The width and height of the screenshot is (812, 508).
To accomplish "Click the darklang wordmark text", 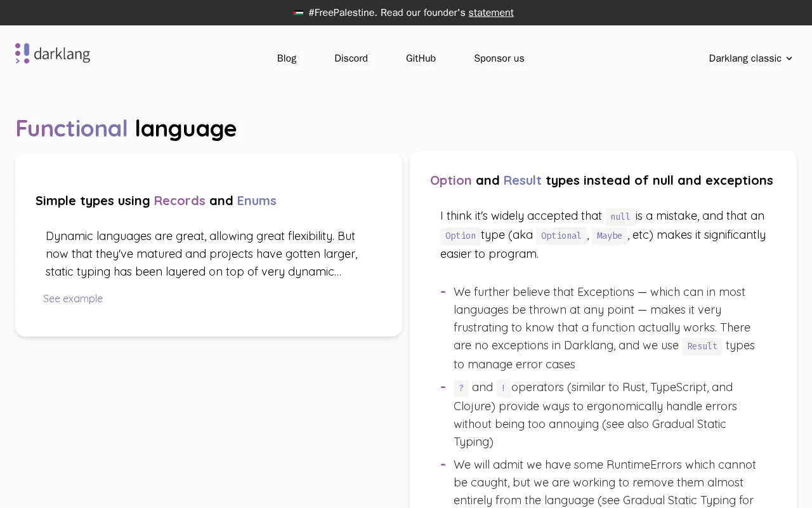I will pos(62,55).
